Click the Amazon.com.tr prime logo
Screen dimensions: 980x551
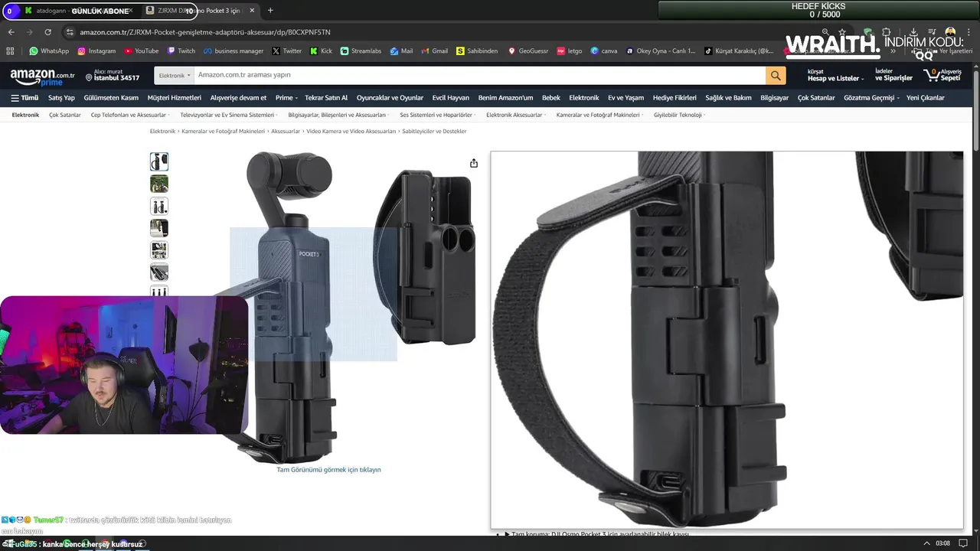pos(42,77)
